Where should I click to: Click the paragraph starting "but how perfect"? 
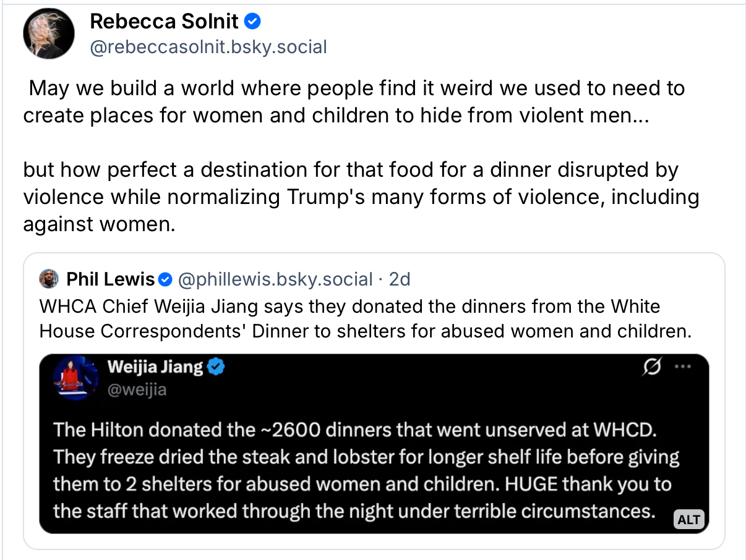(361, 197)
